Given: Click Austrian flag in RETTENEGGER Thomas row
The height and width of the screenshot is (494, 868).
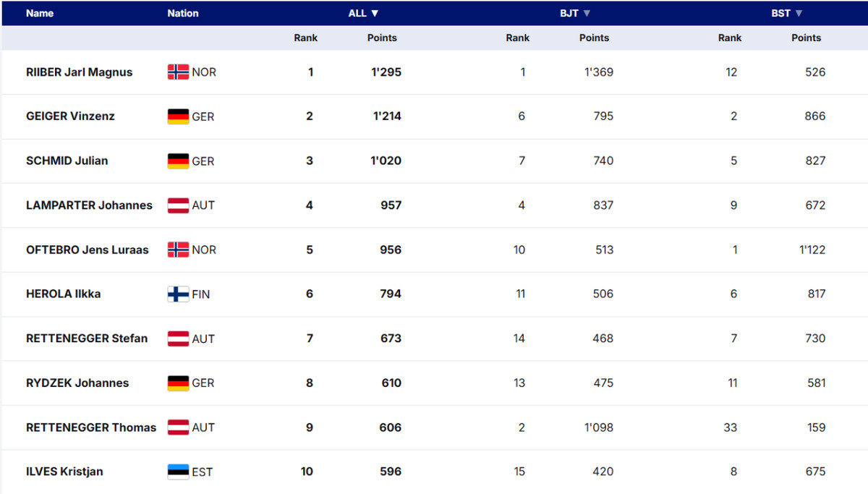Looking at the screenshot, I should pyautogui.click(x=178, y=427).
